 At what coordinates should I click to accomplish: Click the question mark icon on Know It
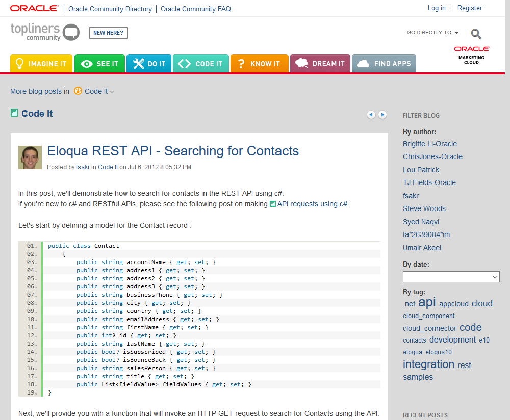[x=241, y=64]
